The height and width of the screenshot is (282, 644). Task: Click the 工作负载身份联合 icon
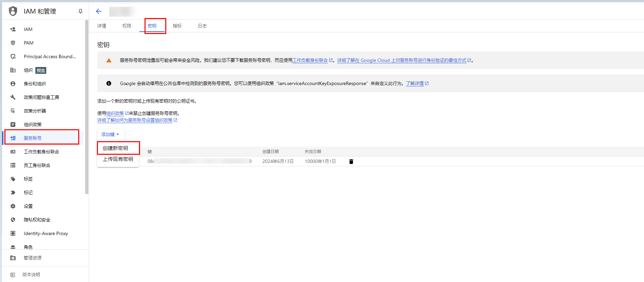(13, 152)
